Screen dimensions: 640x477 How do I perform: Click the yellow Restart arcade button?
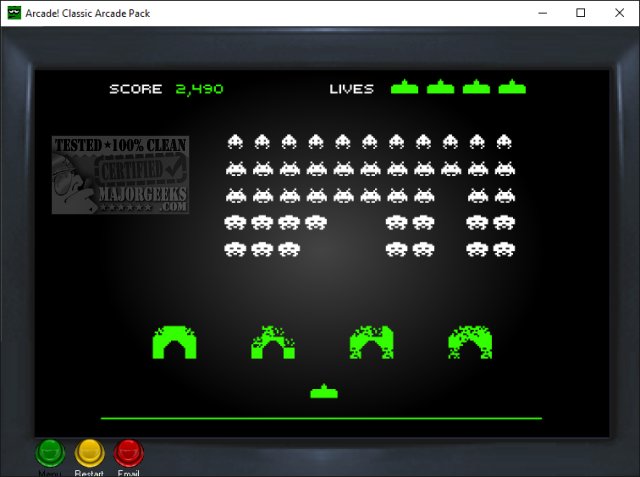[89, 453]
